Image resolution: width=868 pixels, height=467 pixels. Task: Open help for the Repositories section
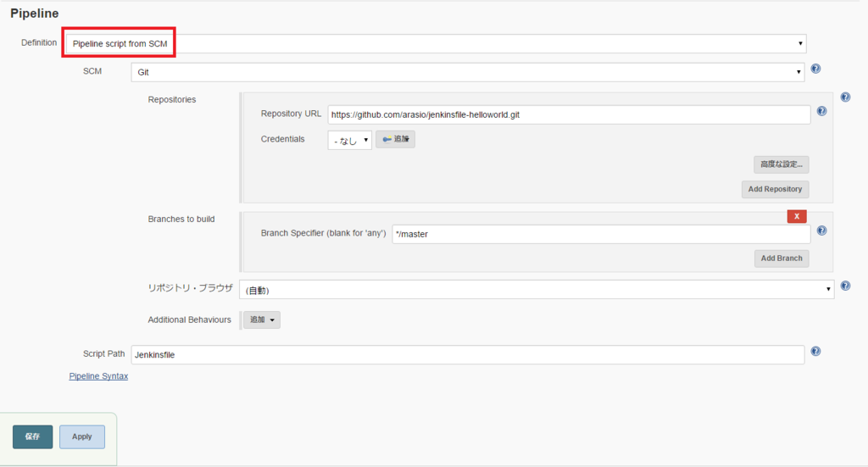845,97
